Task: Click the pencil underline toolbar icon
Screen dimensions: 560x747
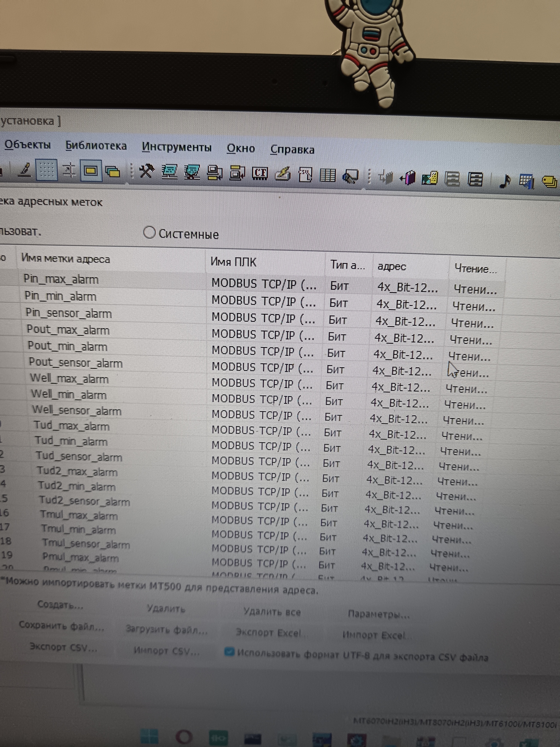Action: pyautogui.click(x=24, y=170)
